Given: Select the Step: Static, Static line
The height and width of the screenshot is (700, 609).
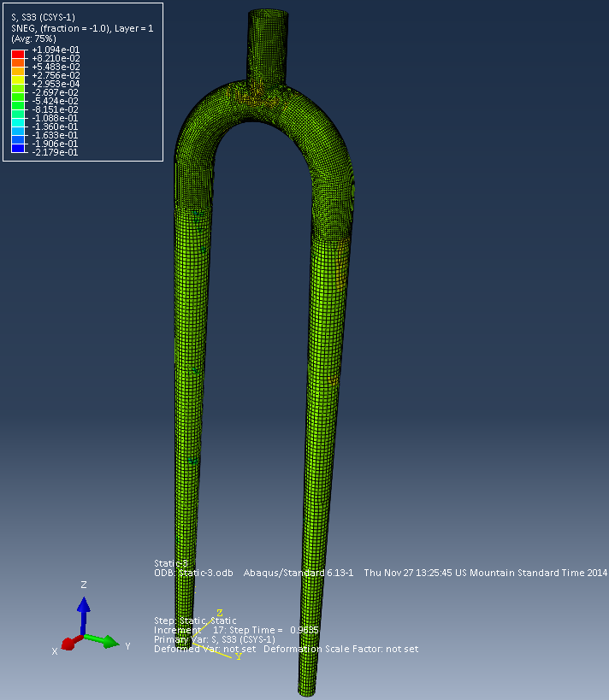Looking at the screenshot, I should [195, 621].
